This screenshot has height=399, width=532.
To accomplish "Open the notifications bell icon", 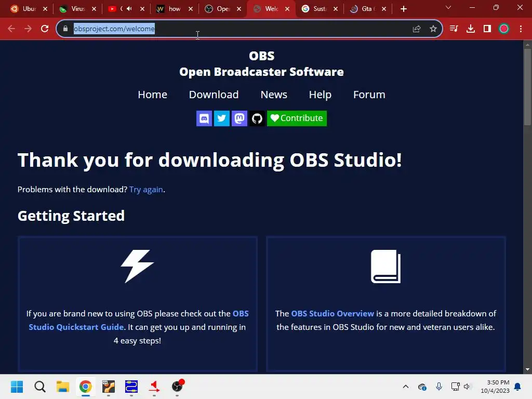I will [x=517, y=387].
